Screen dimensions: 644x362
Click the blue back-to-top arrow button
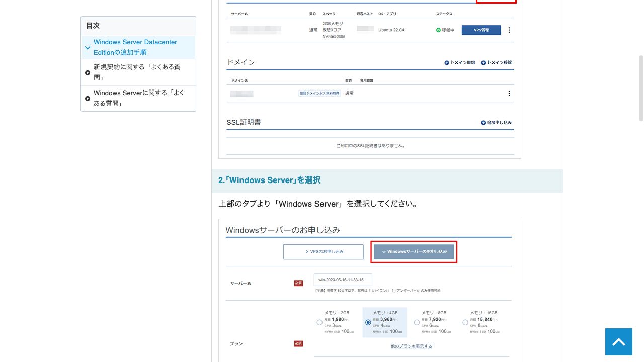tap(619, 342)
